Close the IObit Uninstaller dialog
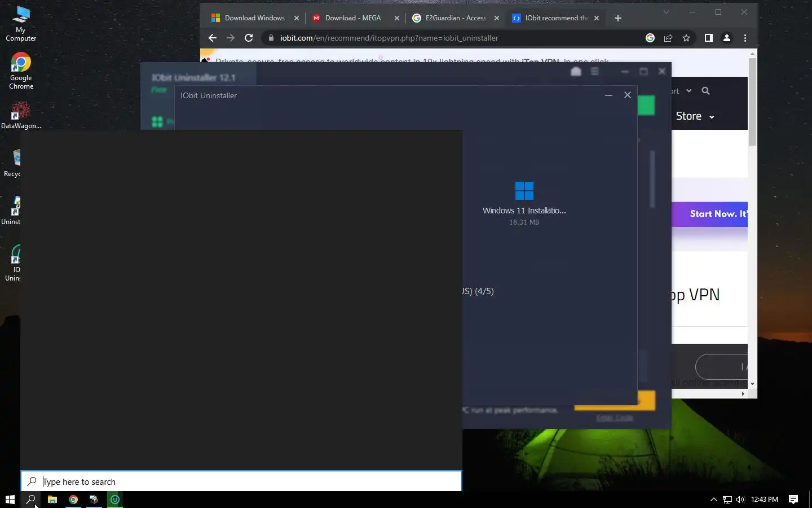 (628, 95)
